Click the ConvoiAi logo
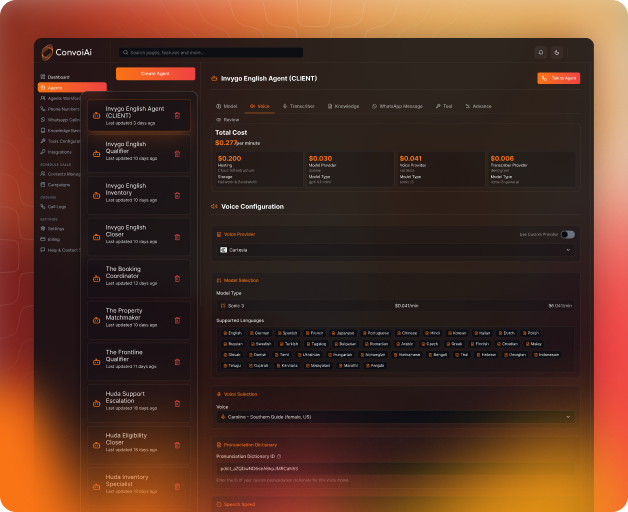Viewport: 628px width, 512px height. coord(67,52)
